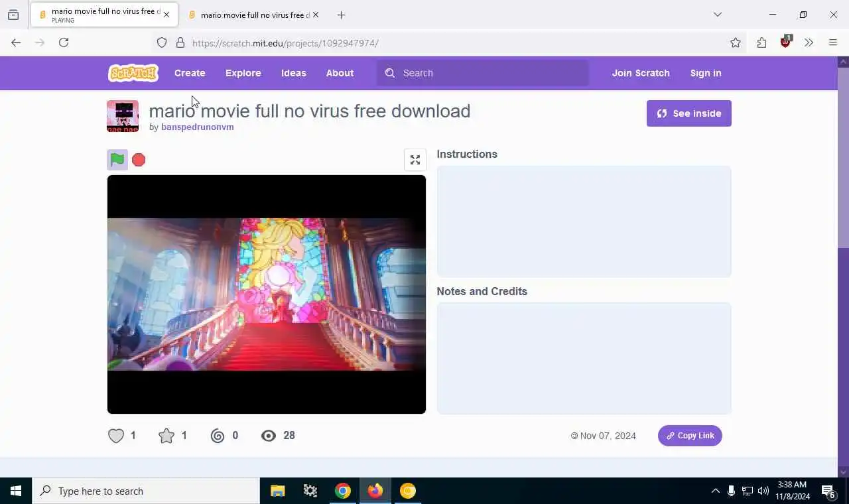The image size is (849, 504).
Task: Love this project with the heart icon
Action: [116, 436]
